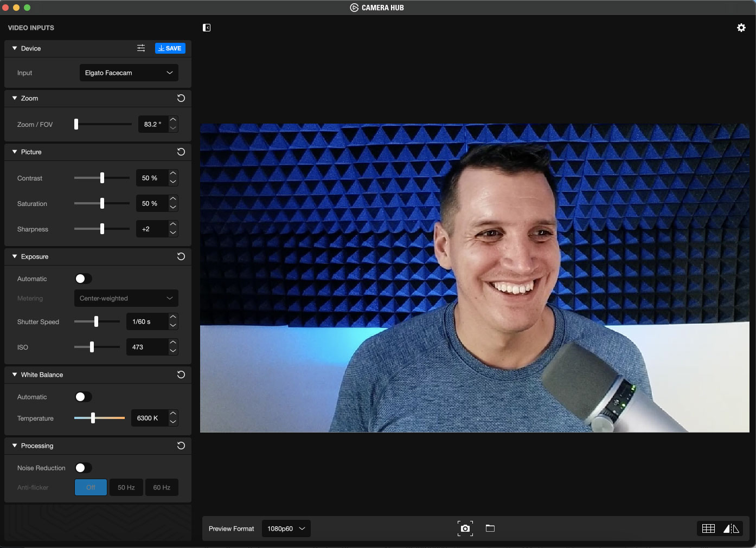Collapse the sidebar panel icon
756x548 pixels.
[x=207, y=28]
